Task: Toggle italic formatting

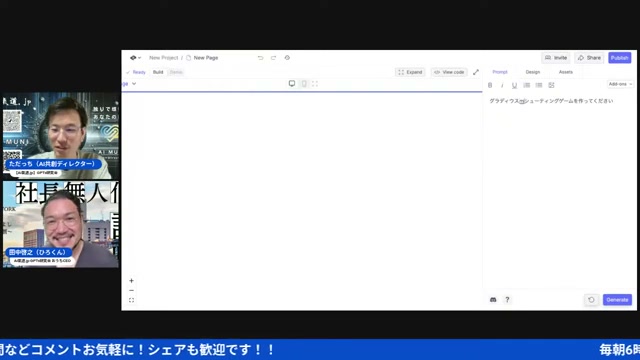Action: [502, 85]
